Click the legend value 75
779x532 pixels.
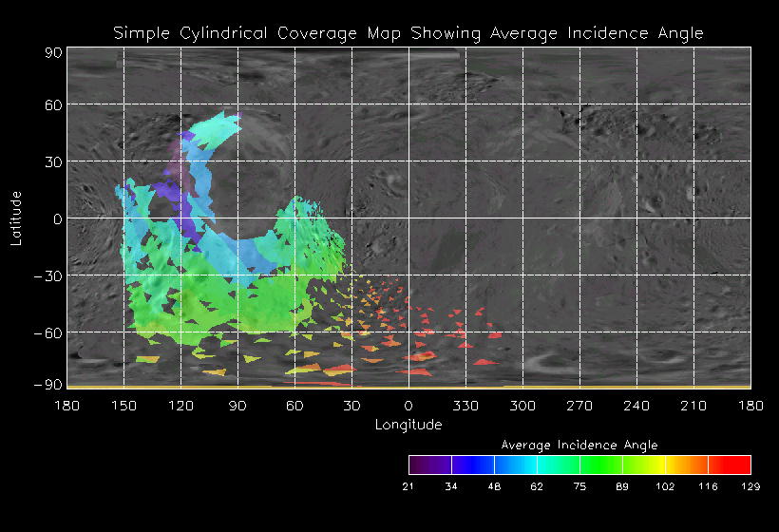(579, 486)
